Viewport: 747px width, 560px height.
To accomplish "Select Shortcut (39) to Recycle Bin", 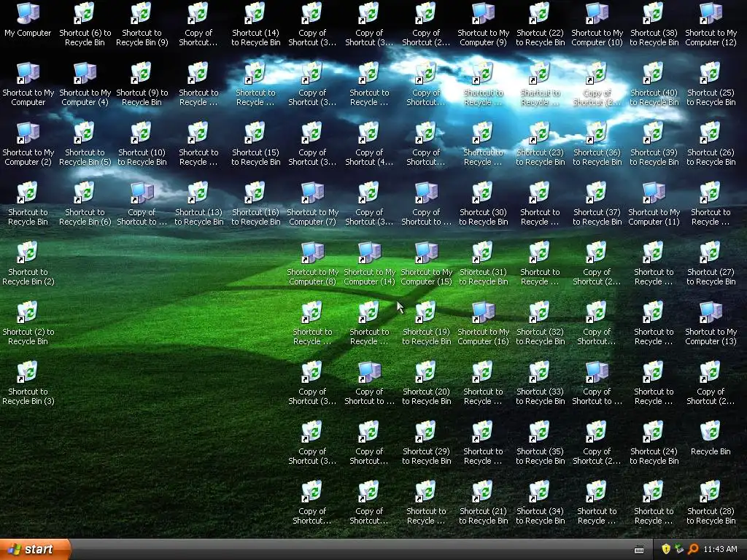I will tap(654, 144).
